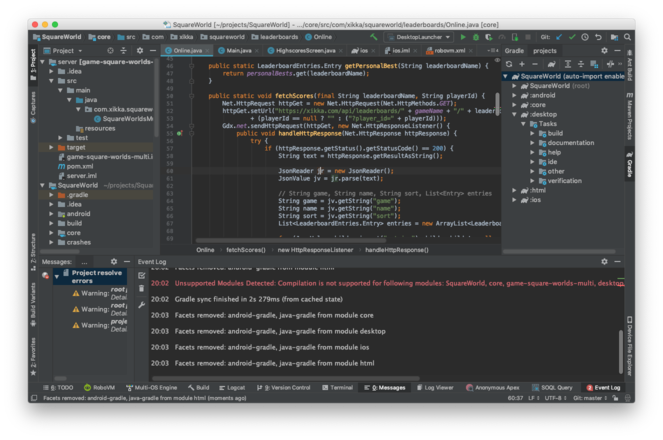
Task: Click Git: master branch in status bar
Action: (590, 398)
